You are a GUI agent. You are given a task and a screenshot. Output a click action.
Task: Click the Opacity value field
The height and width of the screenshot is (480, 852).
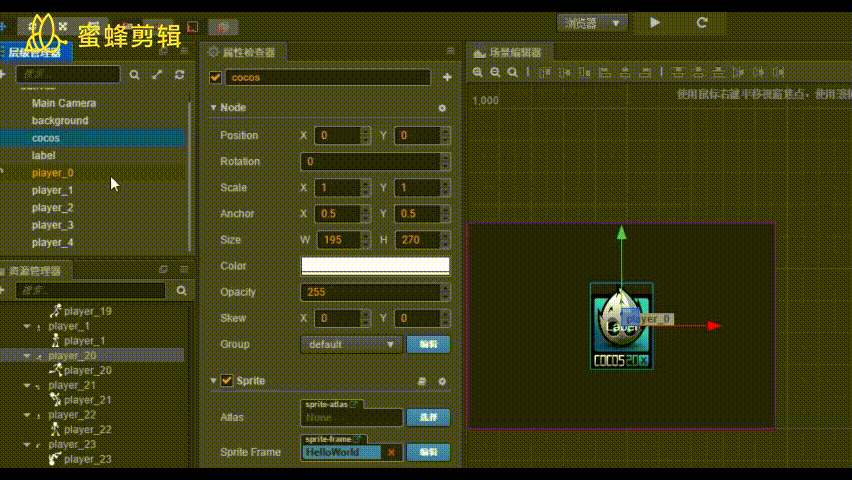click(371, 292)
